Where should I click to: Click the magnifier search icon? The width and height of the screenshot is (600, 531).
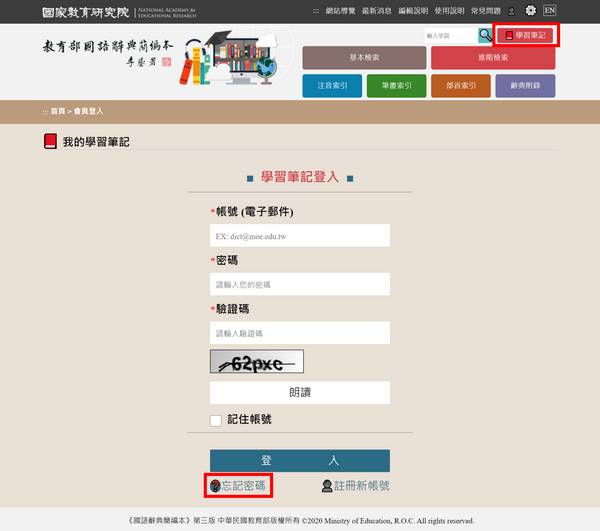485,36
